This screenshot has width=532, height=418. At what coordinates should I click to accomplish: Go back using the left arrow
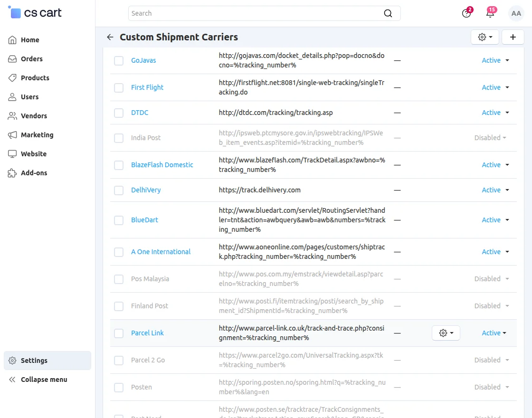pyautogui.click(x=110, y=37)
